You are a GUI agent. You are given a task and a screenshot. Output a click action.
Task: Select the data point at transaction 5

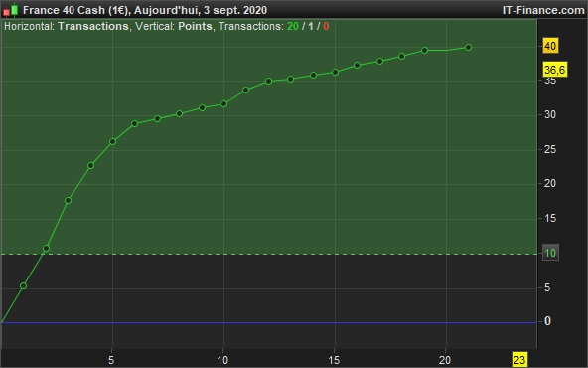coord(112,141)
